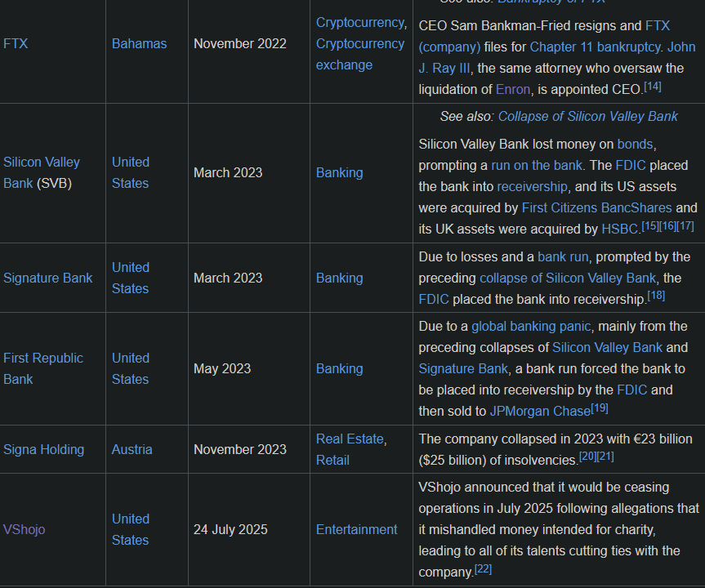Open the Cryptocurrency link in the FTX industry cell

click(x=359, y=23)
